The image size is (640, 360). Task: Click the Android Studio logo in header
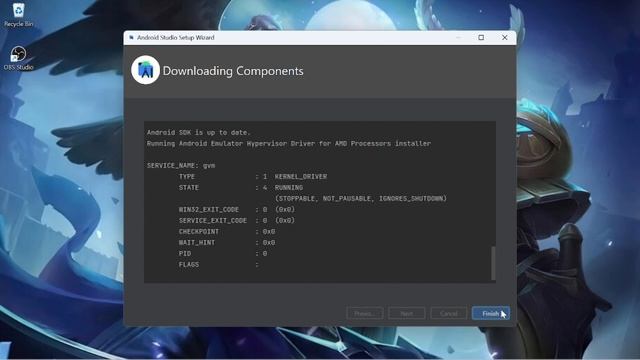pyautogui.click(x=145, y=70)
